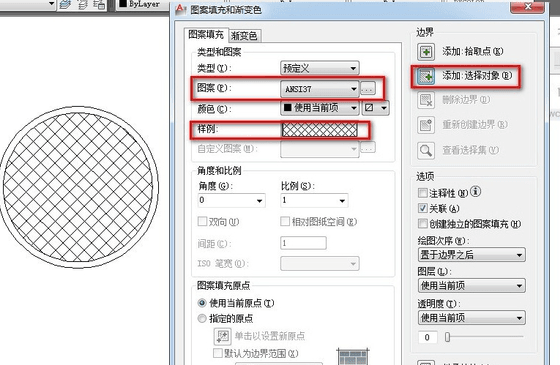This screenshot has height=365, width=560.
Task: Select the Hatch (图案填充) tab
Action: tap(206, 35)
